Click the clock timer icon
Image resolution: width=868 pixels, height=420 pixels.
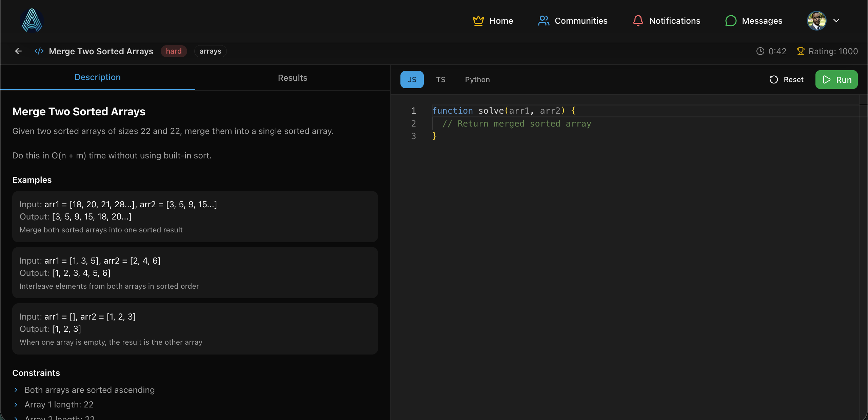coord(760,51)
